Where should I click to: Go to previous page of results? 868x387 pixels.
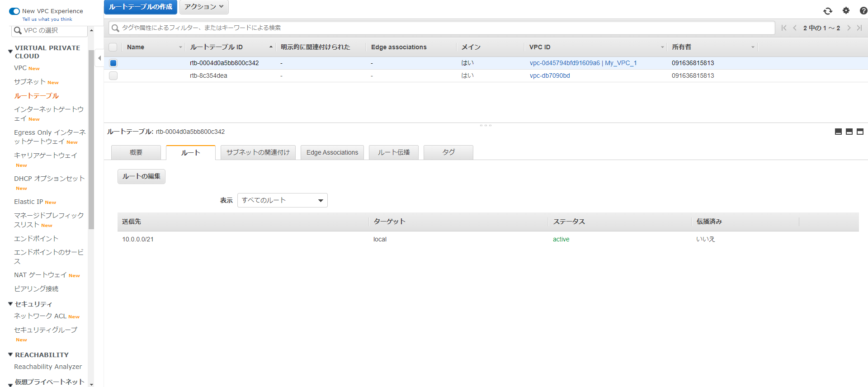click(795, 28)
